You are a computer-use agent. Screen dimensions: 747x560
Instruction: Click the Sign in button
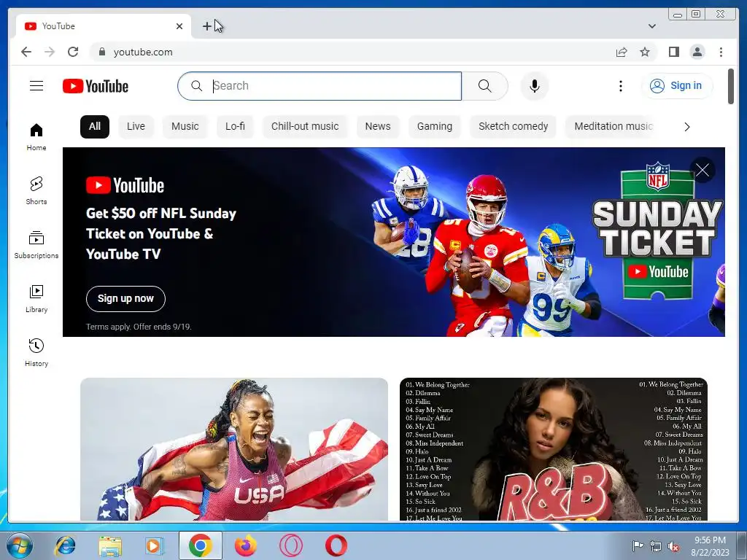pos(678,86)
